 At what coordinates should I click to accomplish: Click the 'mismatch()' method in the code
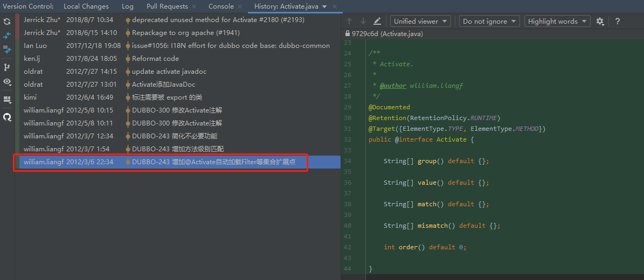click(x=437, y=226)
